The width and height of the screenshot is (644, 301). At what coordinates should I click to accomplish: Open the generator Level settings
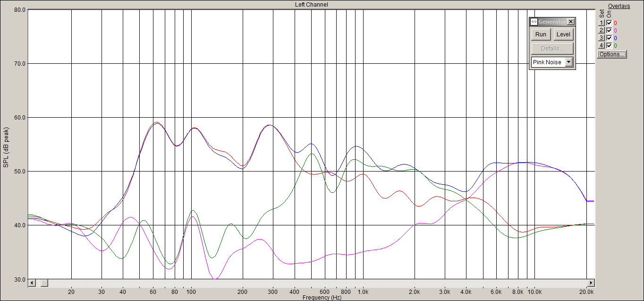click(563, 34)
